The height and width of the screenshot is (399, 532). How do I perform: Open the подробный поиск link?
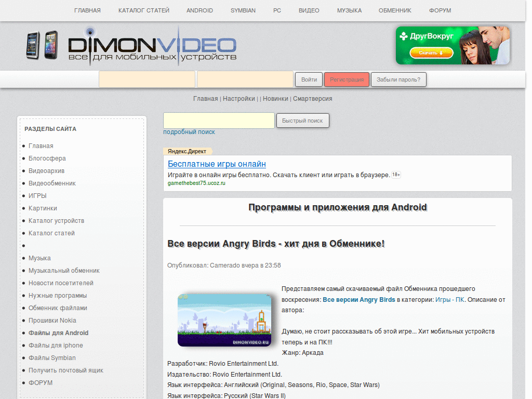tap(189, 132)
